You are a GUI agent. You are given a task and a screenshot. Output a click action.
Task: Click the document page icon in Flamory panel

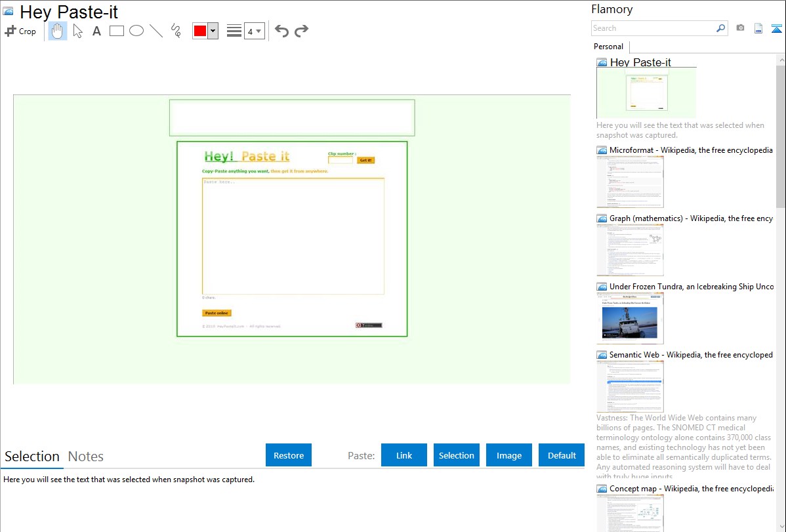tap(758, 28)
